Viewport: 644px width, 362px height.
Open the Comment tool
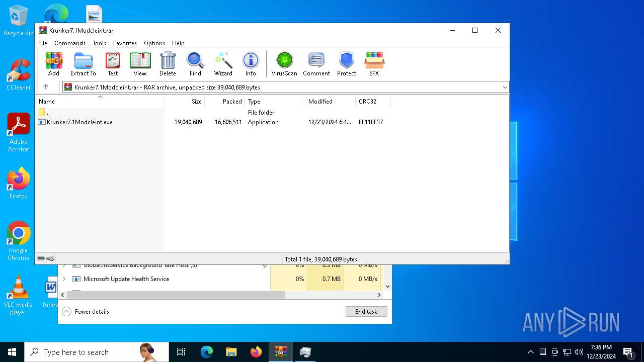point(316,64)
